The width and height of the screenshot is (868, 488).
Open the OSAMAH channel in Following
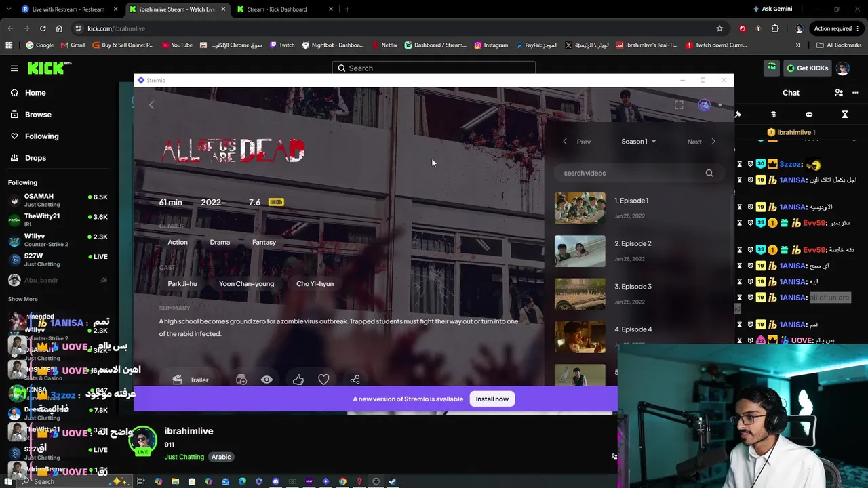58,200
